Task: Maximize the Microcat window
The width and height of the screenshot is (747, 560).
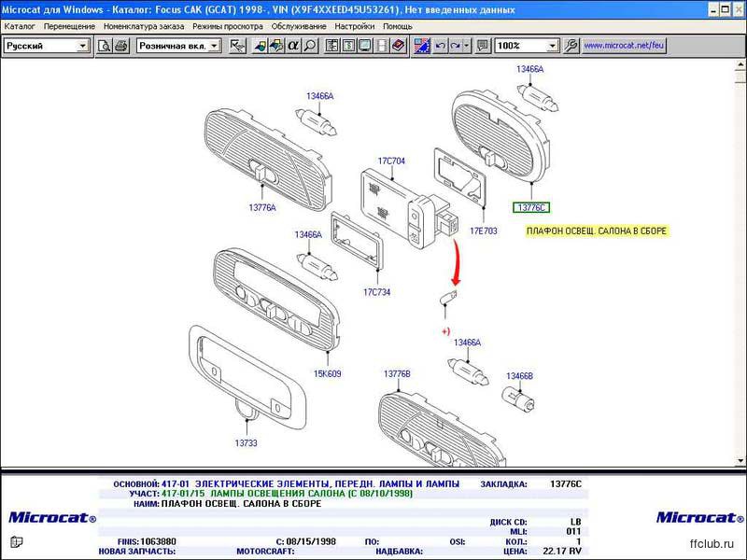Action: [x=726, y=9]
